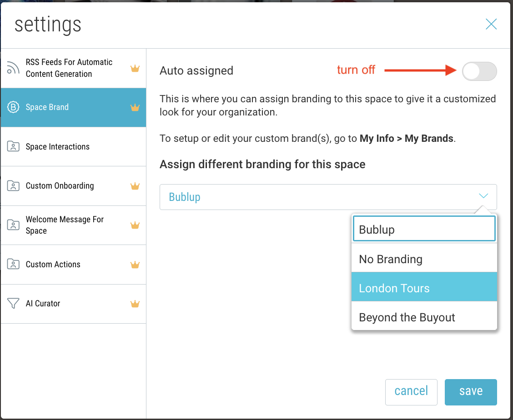This screenshot has width=513, height=420.
Task: Click the AI Curator funnel icon
Action: click(13, 304)
